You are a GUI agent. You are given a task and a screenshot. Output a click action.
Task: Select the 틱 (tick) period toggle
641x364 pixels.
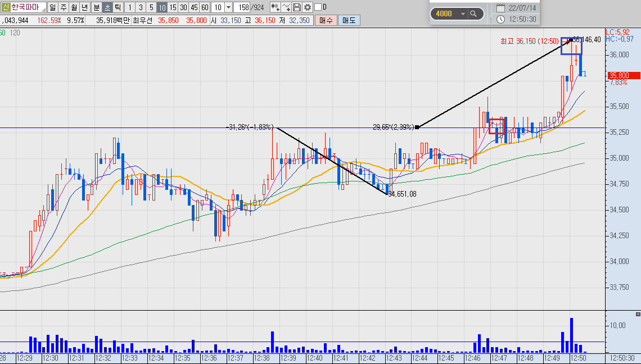click(118, 7)
